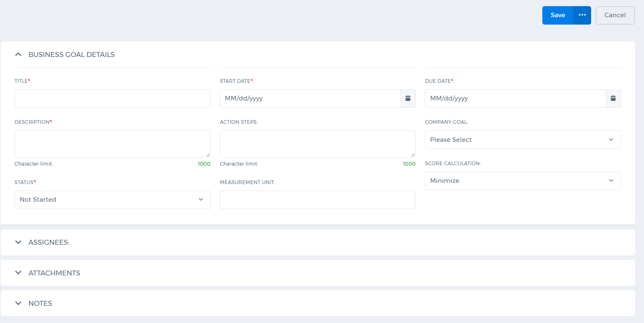Open more save options (three dots)
Screen dimensions: 644x323
(582, 15)
